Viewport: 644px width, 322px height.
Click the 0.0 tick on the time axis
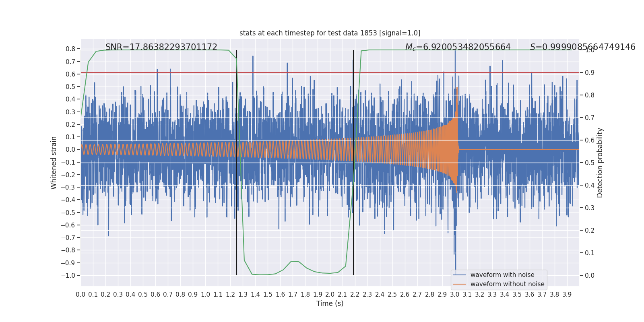[80, 295]
